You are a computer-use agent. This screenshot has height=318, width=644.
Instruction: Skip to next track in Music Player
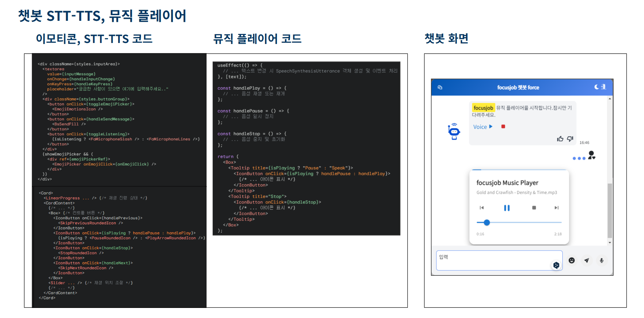pyautogui.click(x=556, y=208)
